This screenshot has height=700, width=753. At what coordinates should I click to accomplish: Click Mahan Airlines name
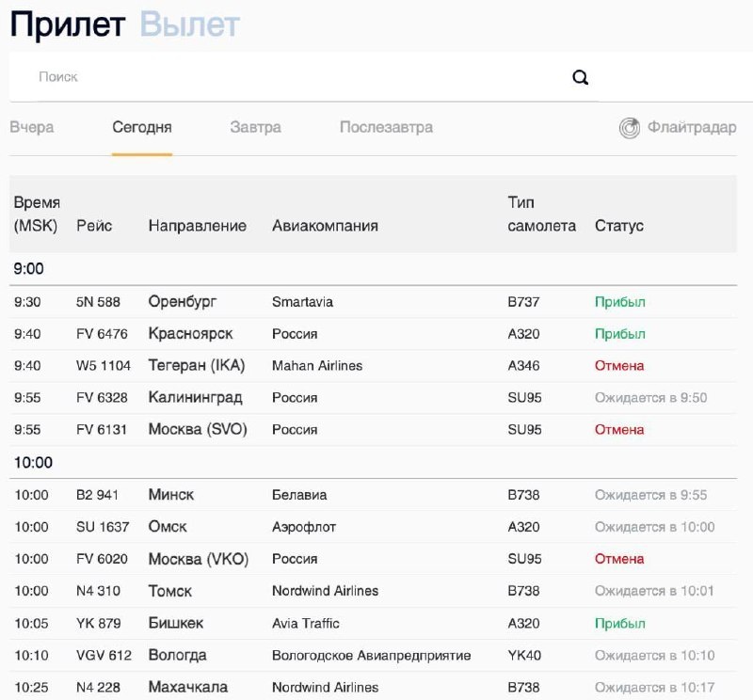pos(317,366)
